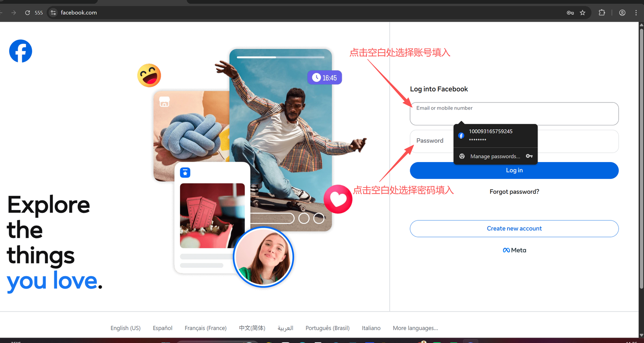Switch language to English (US)

click(126, 328)
